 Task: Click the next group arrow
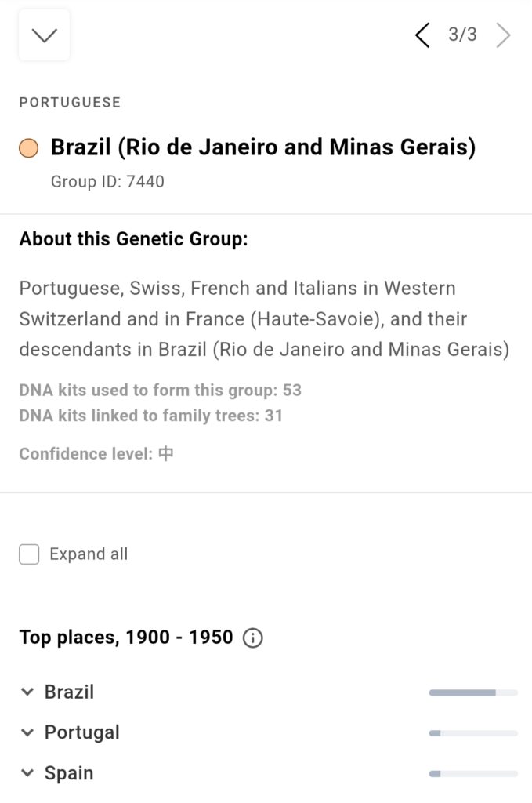(503, 35)
